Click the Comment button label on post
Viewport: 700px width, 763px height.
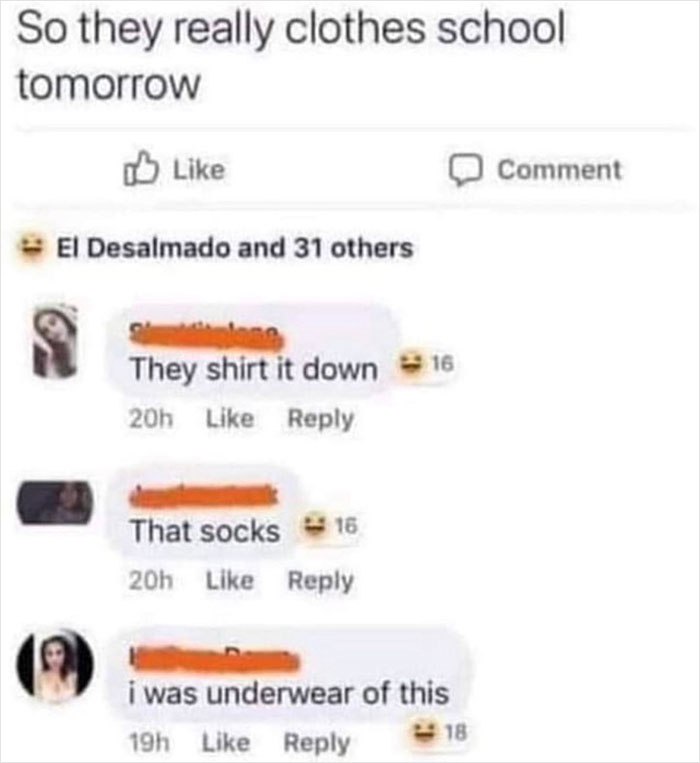tap(559, 170)
